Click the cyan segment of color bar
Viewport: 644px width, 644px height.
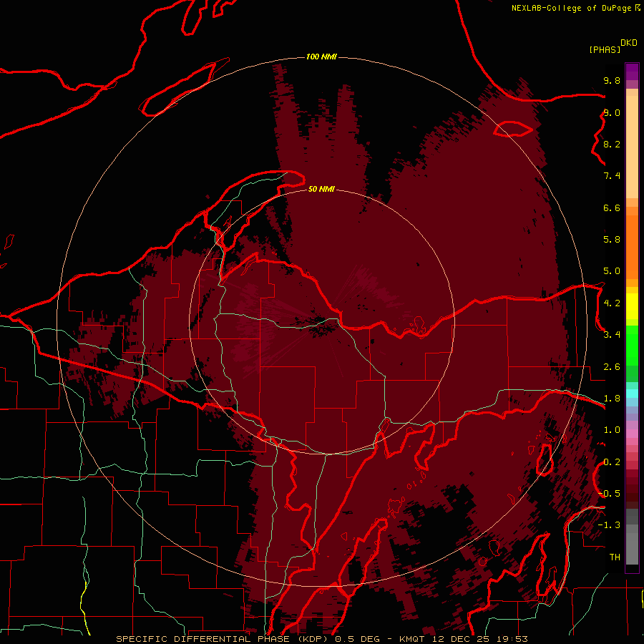[632, 393]
